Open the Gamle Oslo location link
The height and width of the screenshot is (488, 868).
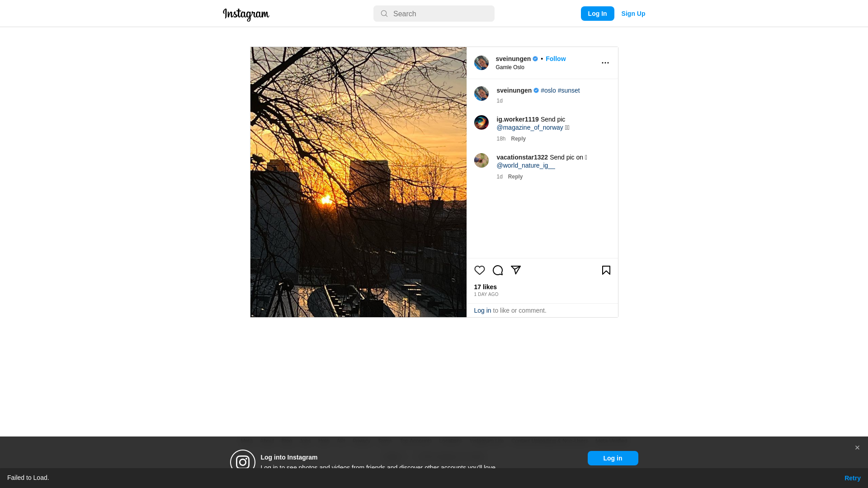click(x=510, y=67)
